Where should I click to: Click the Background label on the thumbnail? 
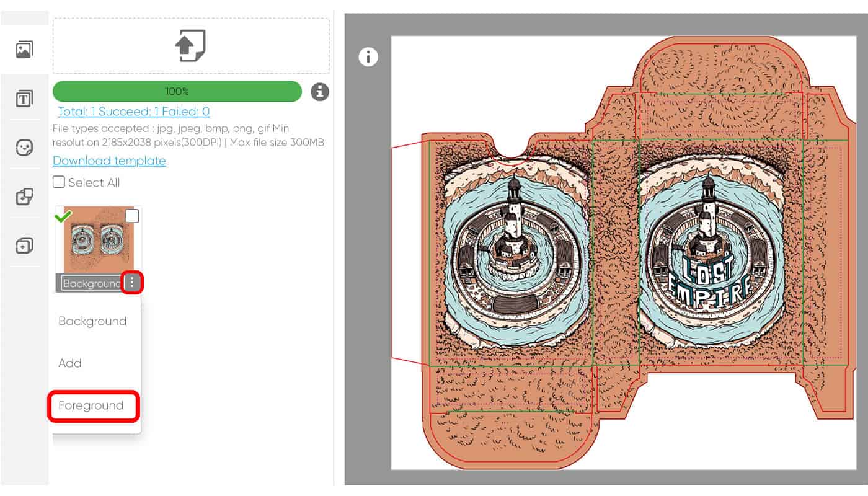coord(92,283)
